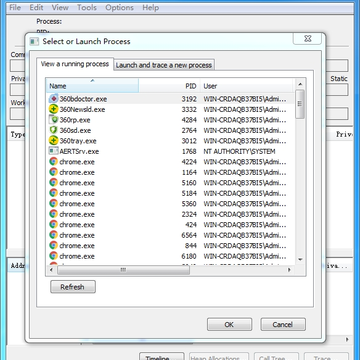This screenshot has width=360, height=360.
Task: Click the 360sd.exe shield icon
Action: point(53,130)
